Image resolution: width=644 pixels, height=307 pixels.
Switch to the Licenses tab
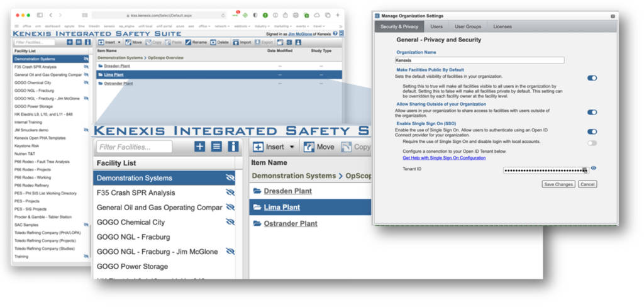(502, 26)
